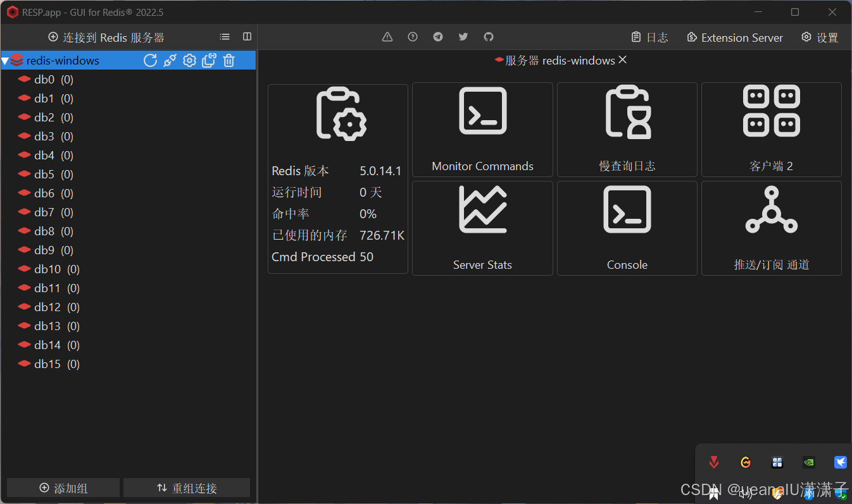Image resolution: width=852 pixels, height=504 pixels.
Task: Open the Console tile
Action: click(627, 228)
